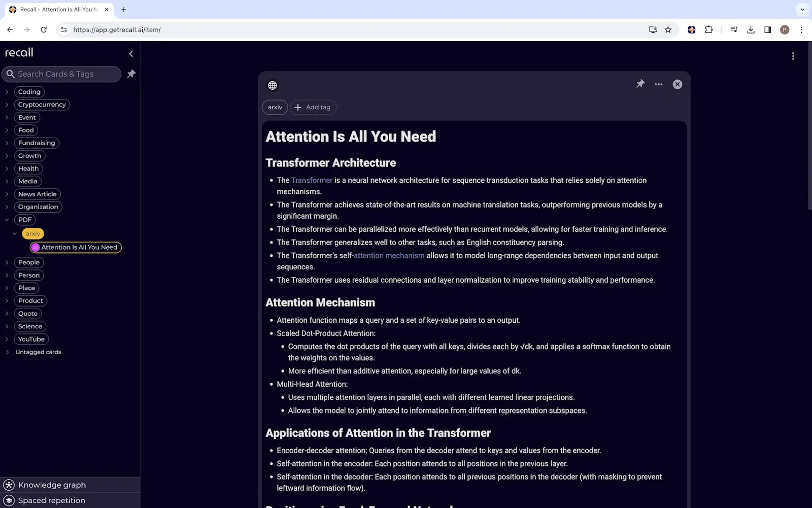Follow the attention mechanism link
This screenshot has height=508, width=812.
(x=389, y=256)
